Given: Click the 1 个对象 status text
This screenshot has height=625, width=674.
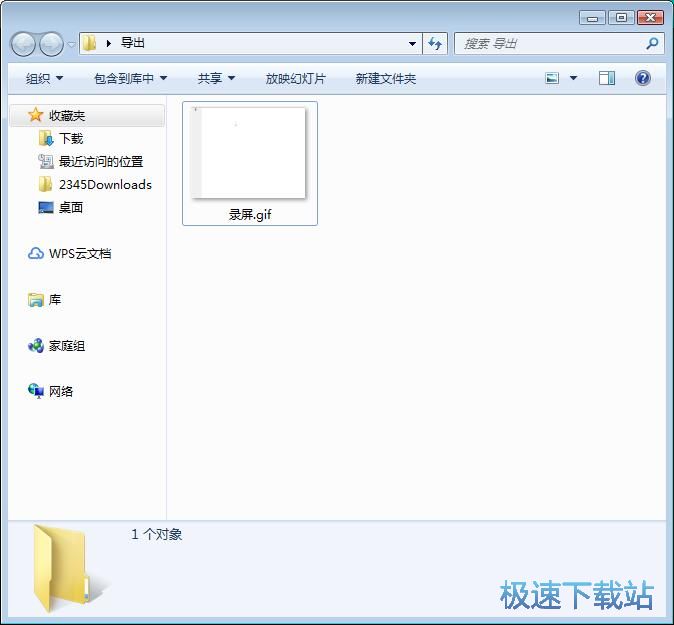Looking at the screenshot, I should [156, 534].
